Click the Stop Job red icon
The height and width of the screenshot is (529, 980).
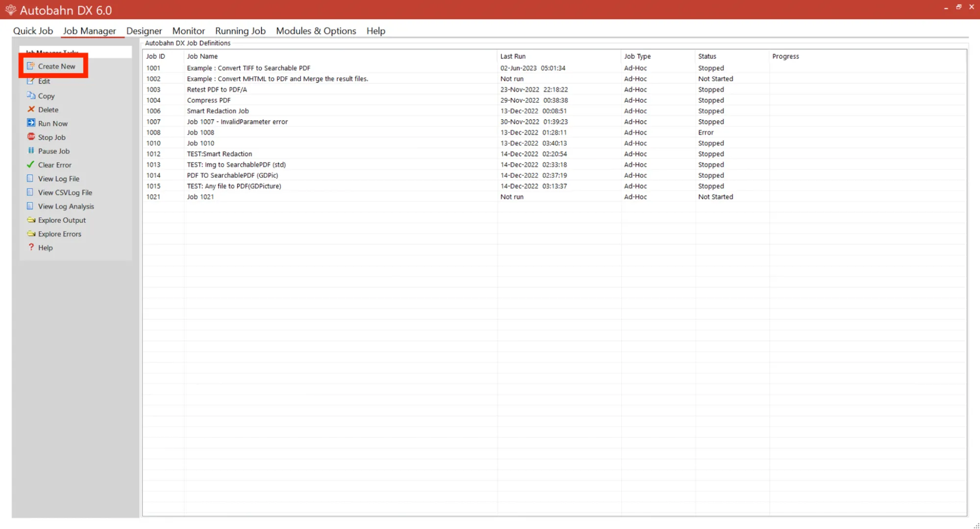pos(31,137)
